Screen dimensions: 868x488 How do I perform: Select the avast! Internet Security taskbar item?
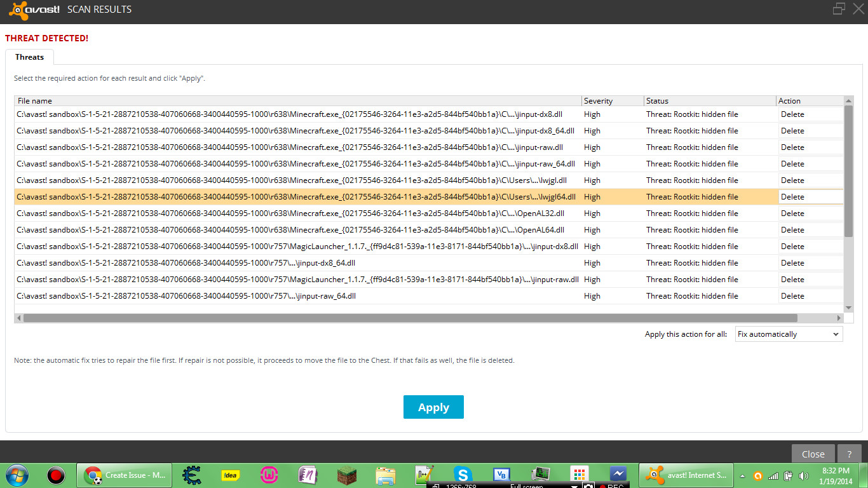click(685, 475)
